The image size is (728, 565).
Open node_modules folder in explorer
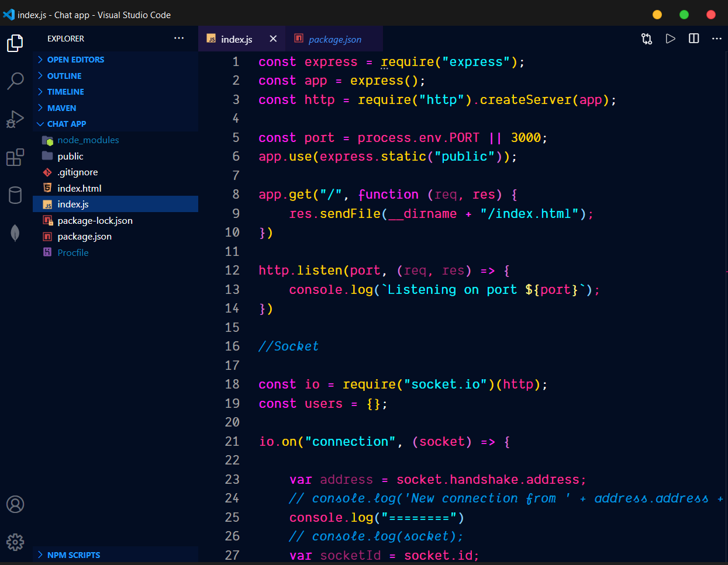tap(115, 140)
